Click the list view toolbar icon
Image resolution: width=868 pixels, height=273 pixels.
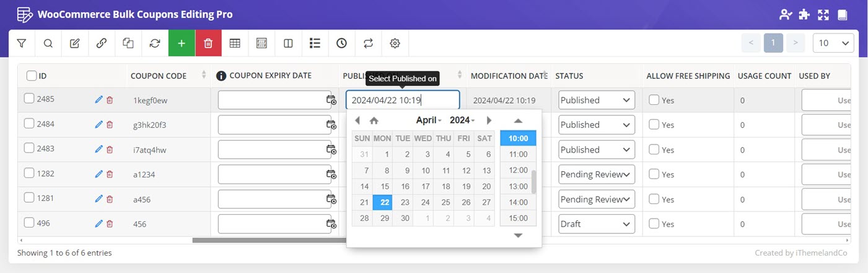(x=315, y=43)
